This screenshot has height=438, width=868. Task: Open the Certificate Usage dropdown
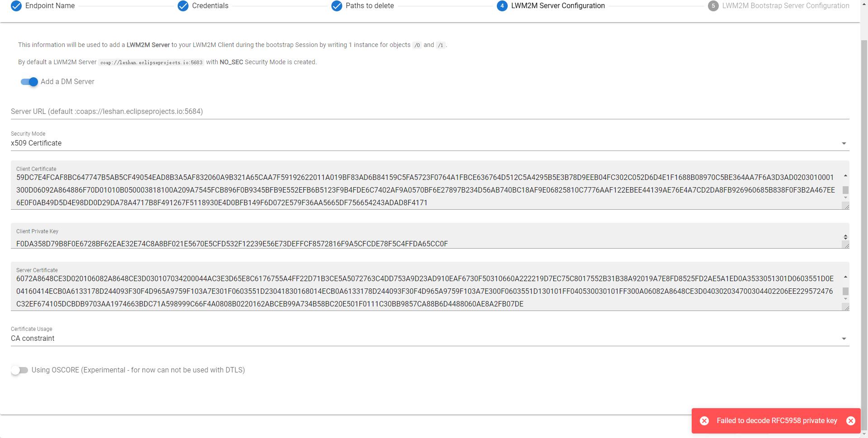(x=844, y=338)
